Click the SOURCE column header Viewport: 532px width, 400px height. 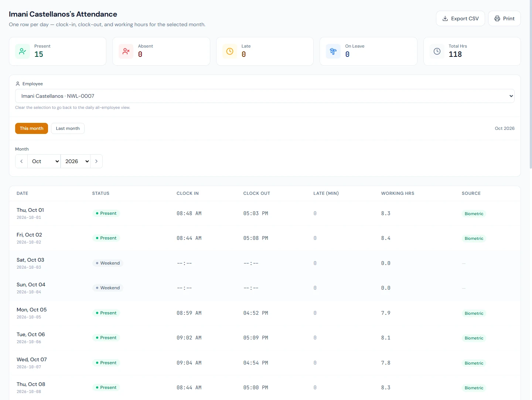(471, 193)
